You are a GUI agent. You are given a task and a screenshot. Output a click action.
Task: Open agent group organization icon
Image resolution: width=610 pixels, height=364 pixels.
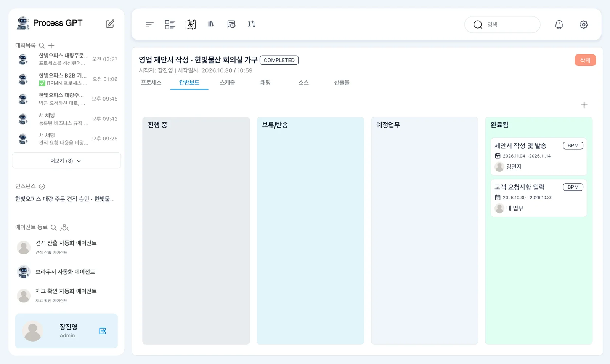[64, 227]
